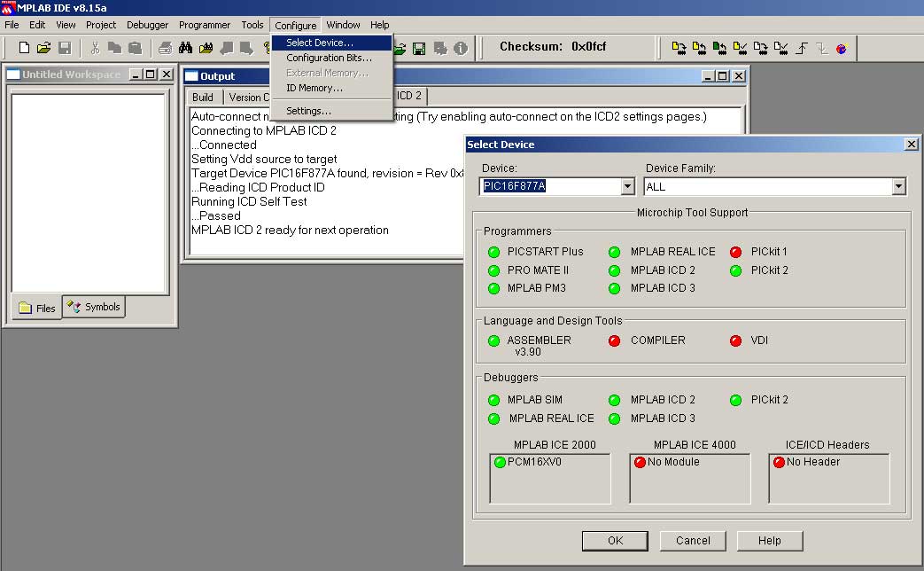
Task: Click the first programmer toolbar icon (Program target device)
Action: coord(679,48)
